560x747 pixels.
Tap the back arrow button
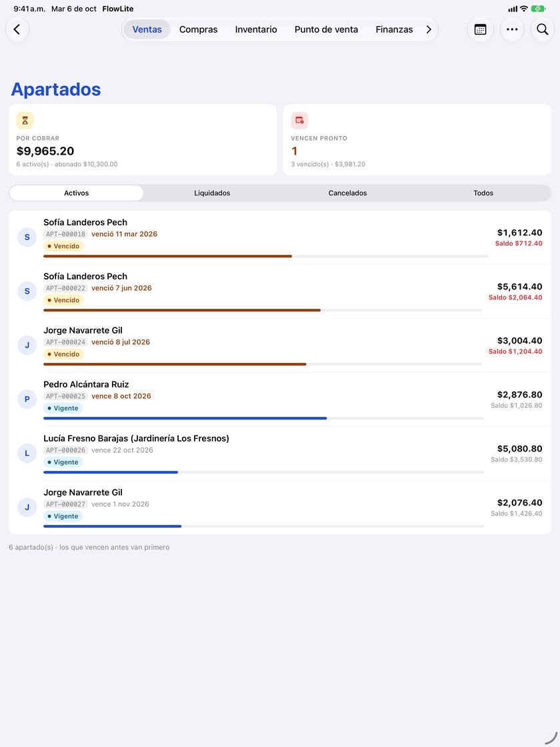(17, 29)
